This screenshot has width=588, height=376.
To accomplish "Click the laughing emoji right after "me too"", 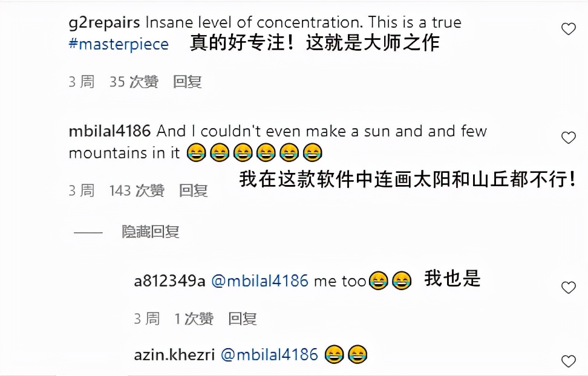I will click(378, 280).
